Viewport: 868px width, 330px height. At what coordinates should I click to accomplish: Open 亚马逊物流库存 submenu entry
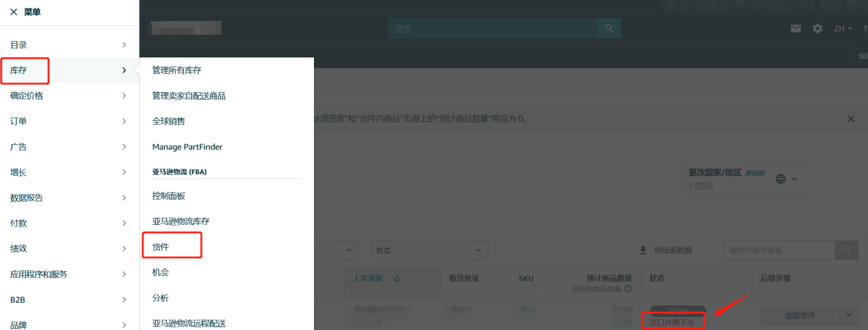(x=181, y=221)
